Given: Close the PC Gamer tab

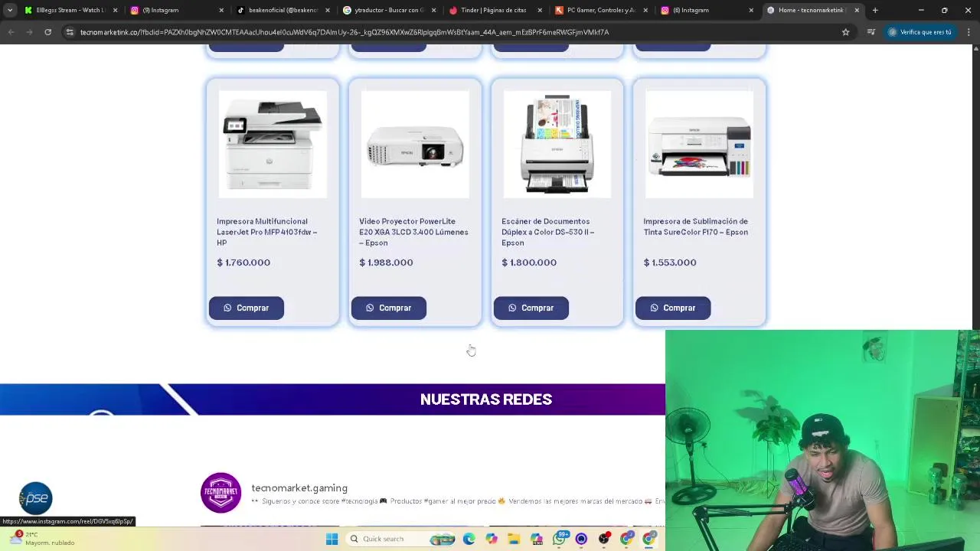Looking at the screenshot, I should 645,10.
